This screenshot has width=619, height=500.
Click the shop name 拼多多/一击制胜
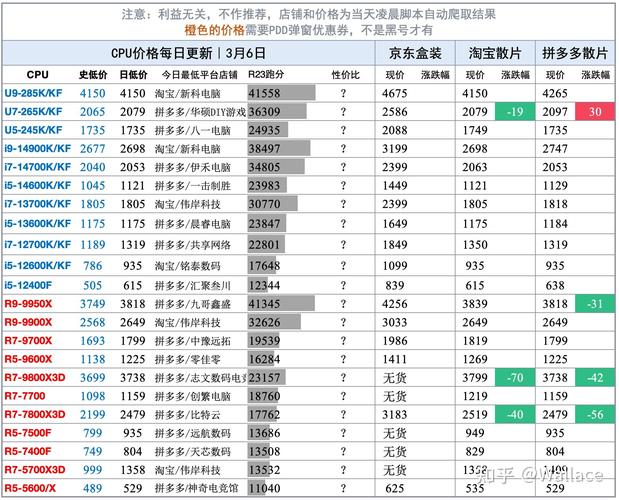point(193,185)
